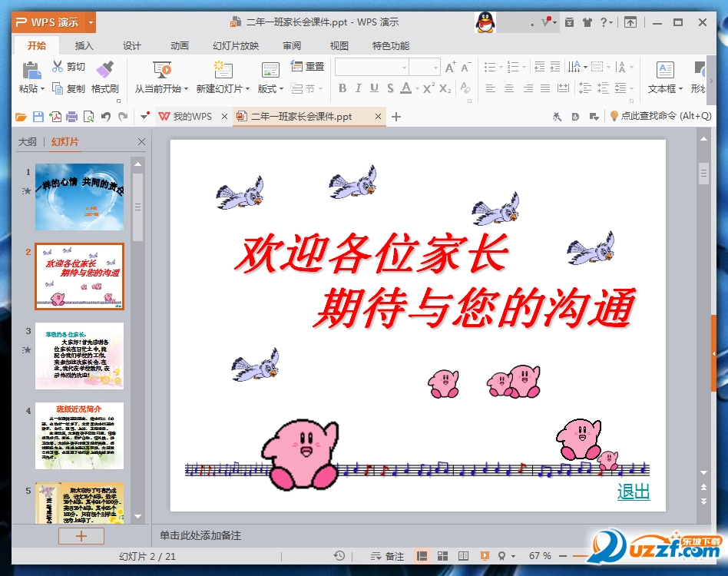Open the 幻灯片放映 ribbon tab
This screenshot has height=576, width=728.
236,45
